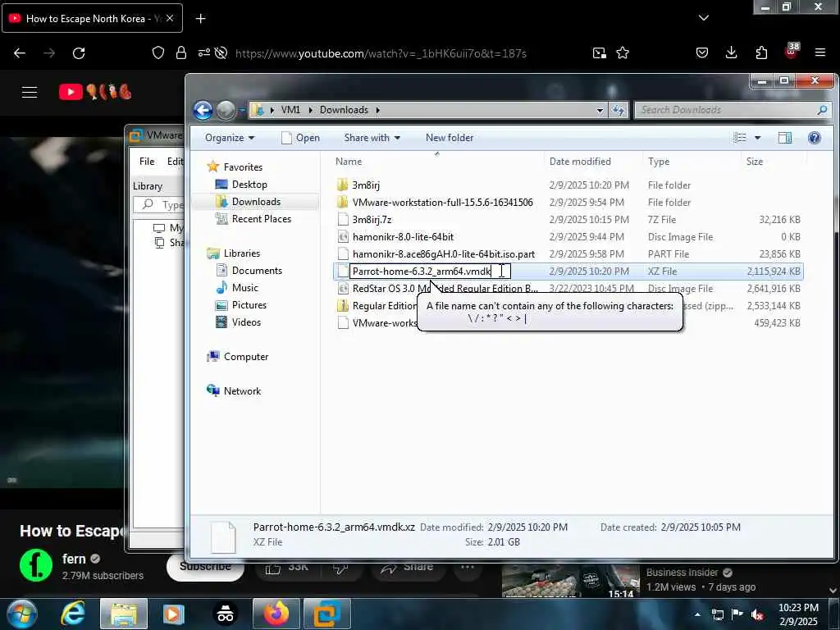Click the YouTube logo

coord(95,92)
